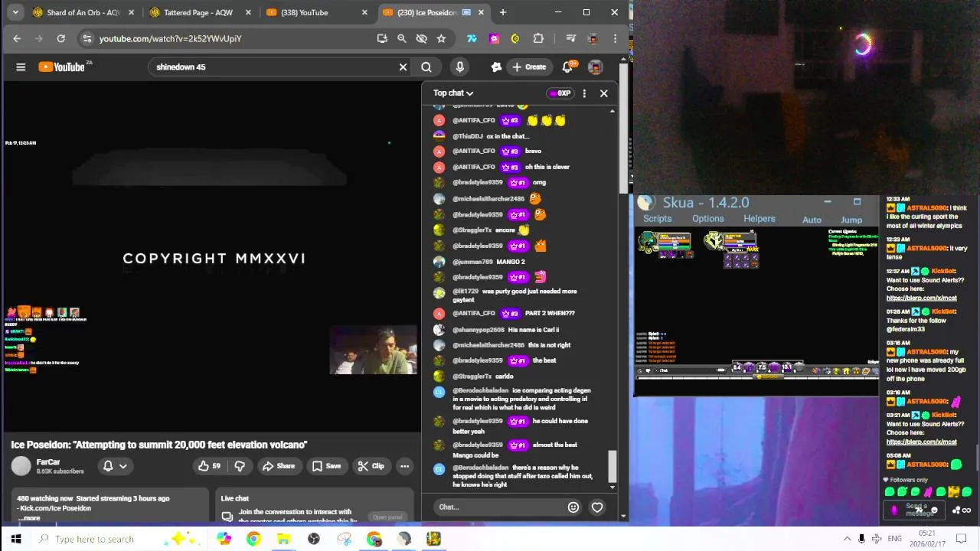Click the install app icon in address bar

pyautogui.click(x=382, y=38)
